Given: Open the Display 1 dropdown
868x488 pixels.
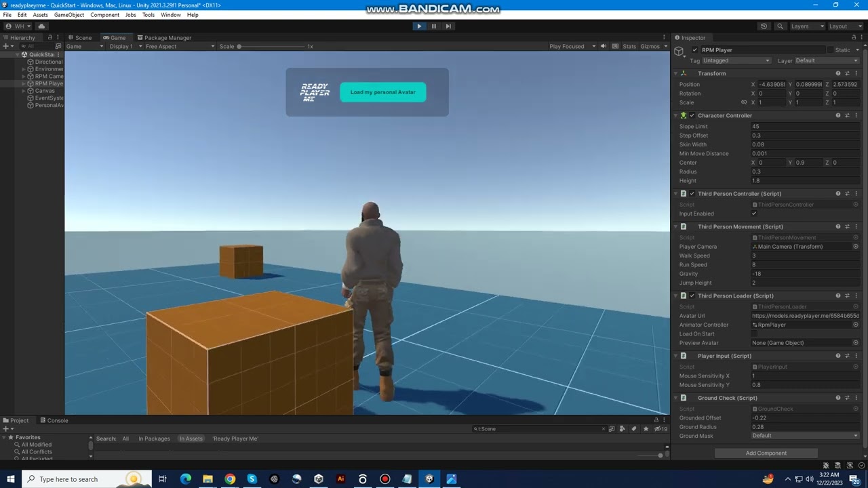Looking at the screenshot, I should pyautogui.click(x=125, y=46).
